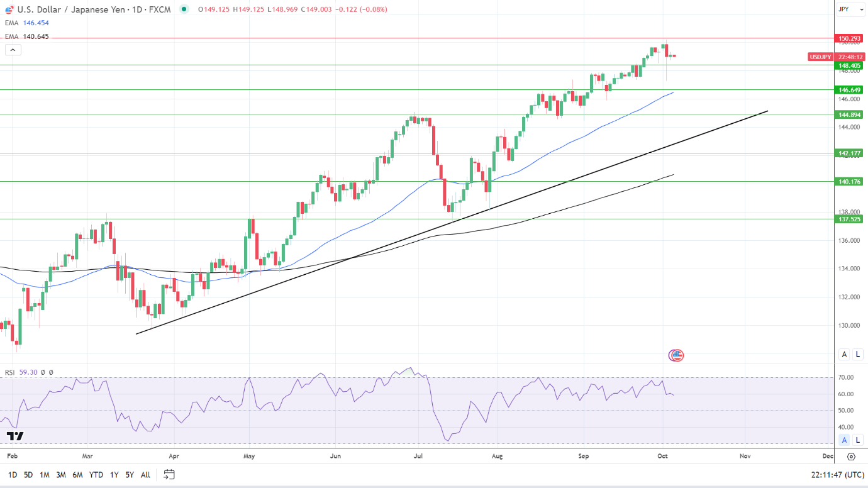868x488 pixels.
Task: Click the USDJPY last price countdown label
Action: pos(836,57)
